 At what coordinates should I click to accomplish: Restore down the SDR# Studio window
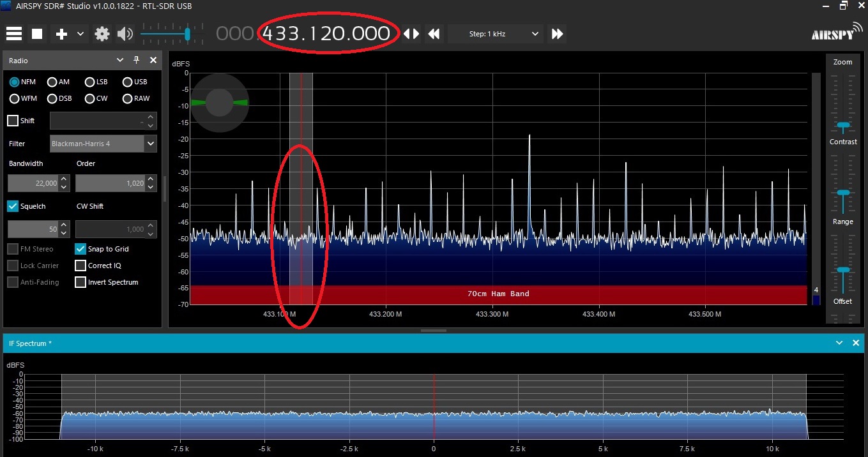843,6
